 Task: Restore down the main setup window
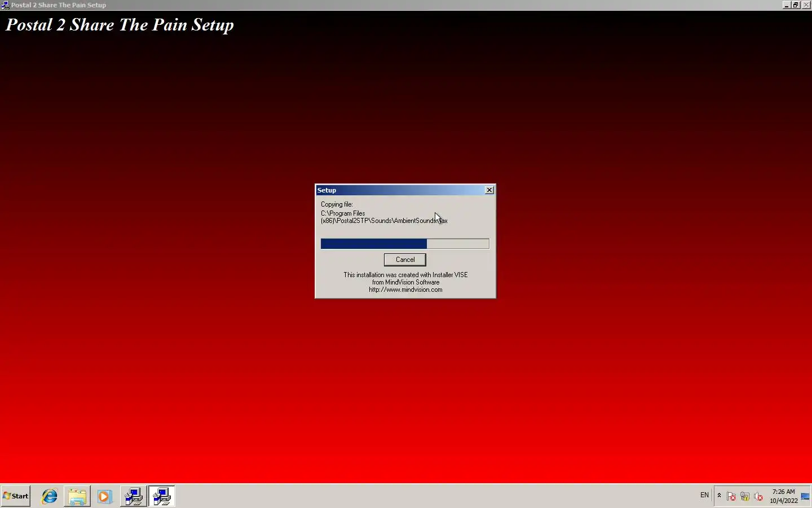coord(796,5)
